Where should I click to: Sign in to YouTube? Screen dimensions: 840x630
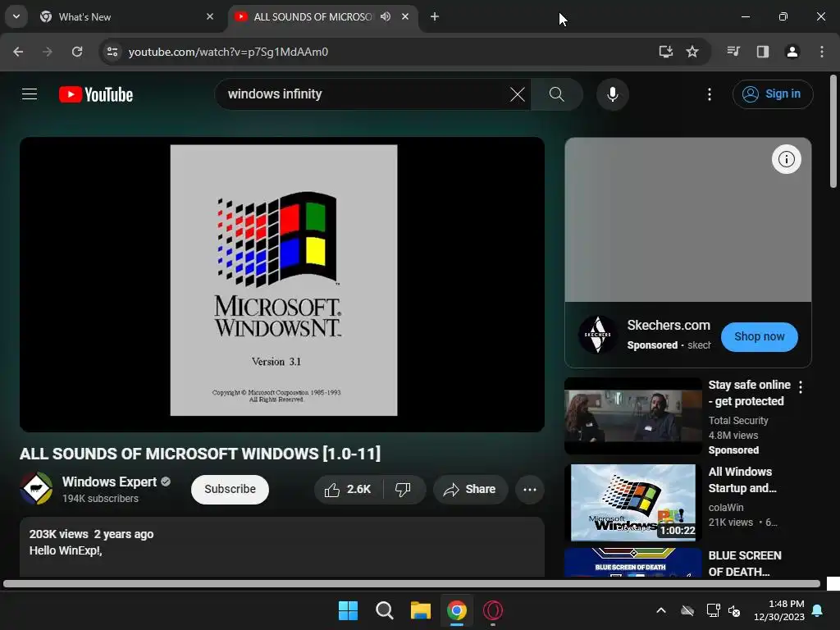(773, 94)
